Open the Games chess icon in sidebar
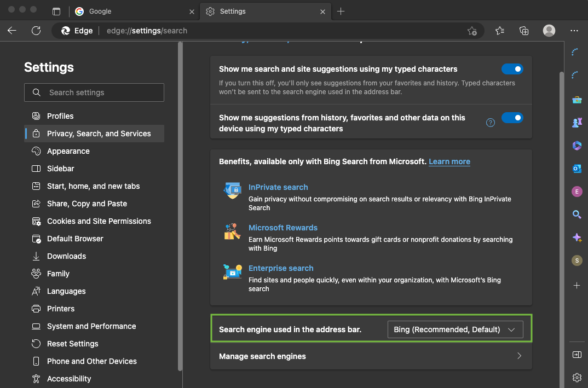The height and width of the screenshot is (388, 588). tap(577, 123)
